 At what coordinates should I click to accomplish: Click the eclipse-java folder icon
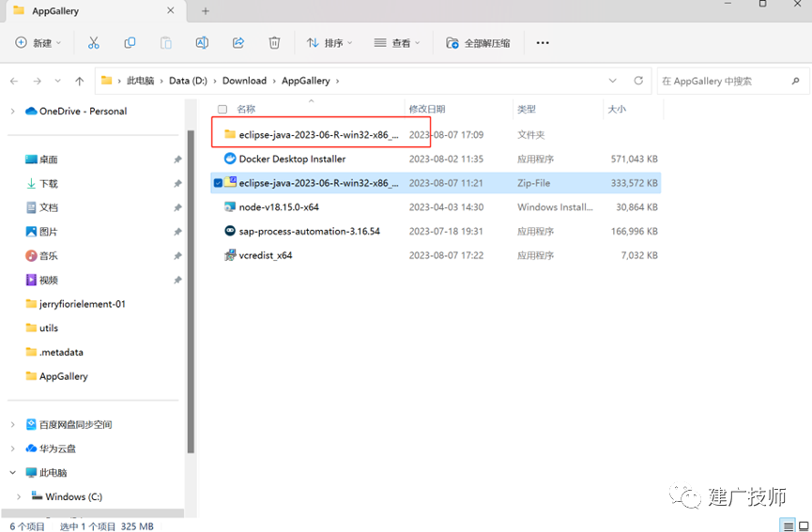230,134
